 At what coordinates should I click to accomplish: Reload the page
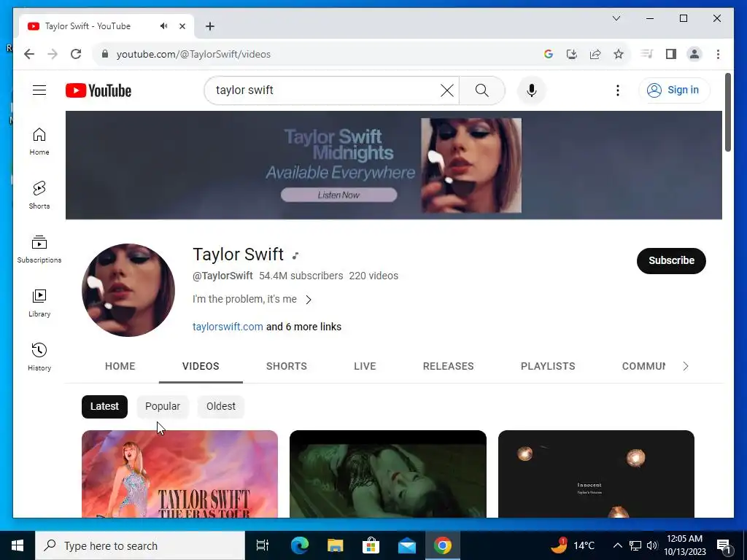pos(76,54)
